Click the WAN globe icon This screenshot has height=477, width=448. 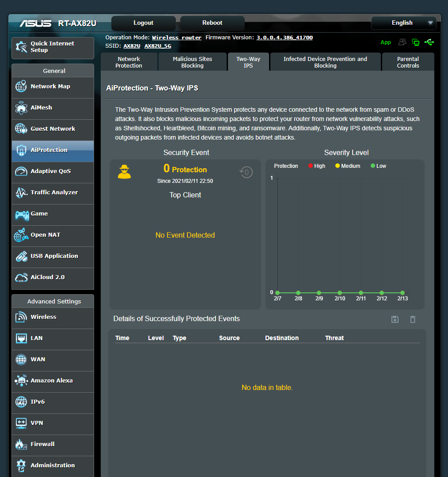[21, 359]
